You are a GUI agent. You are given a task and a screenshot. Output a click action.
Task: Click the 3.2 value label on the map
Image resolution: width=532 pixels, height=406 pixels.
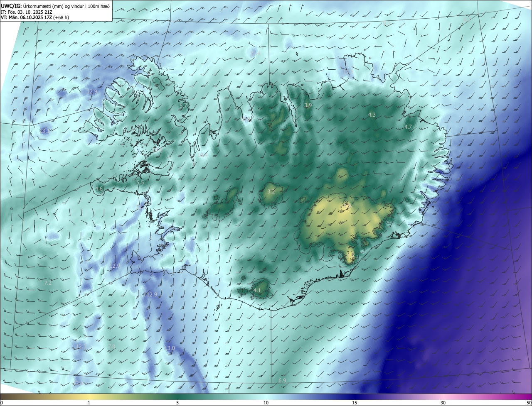click(x=271, y=192)
